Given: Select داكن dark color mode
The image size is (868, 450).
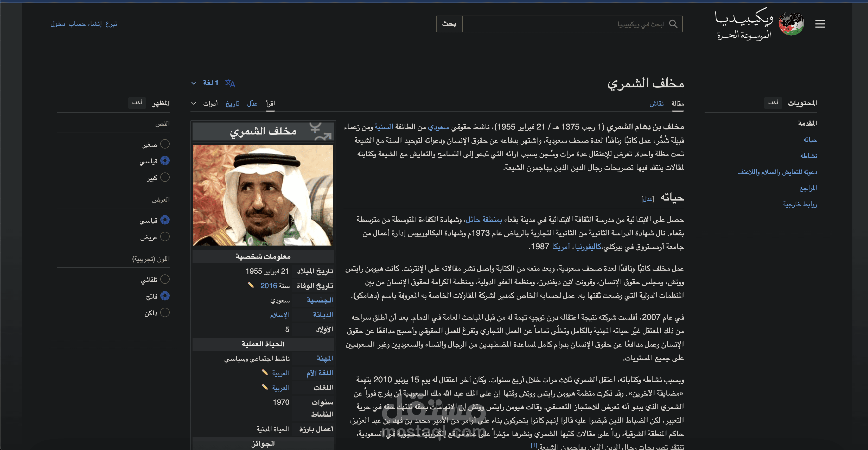Looking at the screenshot, I should tap(165, 313).
